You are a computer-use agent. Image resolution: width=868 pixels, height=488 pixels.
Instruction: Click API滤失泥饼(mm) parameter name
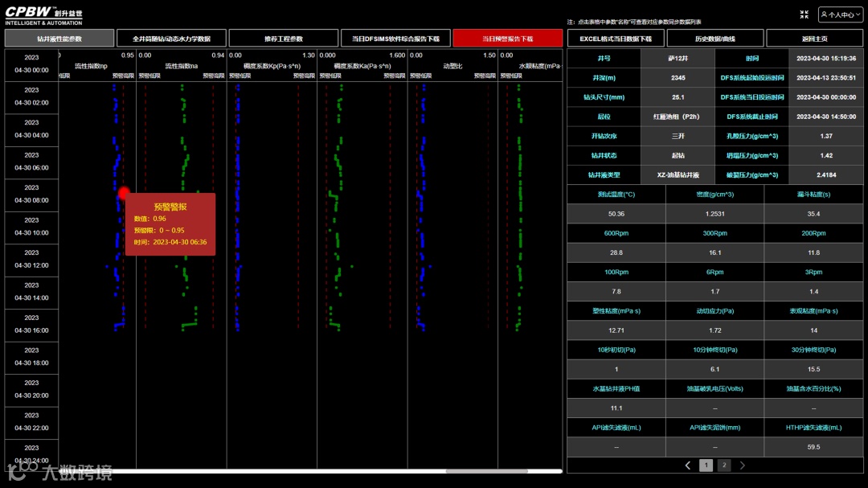tap(715, 428)
